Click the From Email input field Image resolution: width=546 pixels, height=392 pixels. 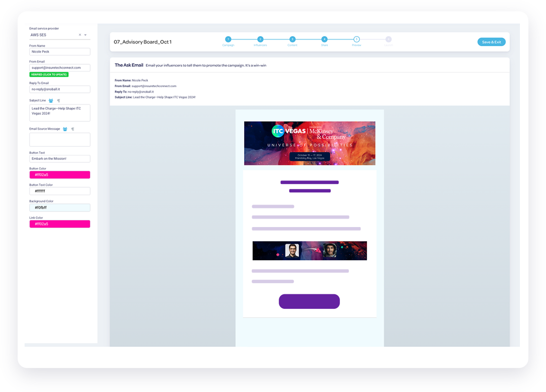click(60, 68)
